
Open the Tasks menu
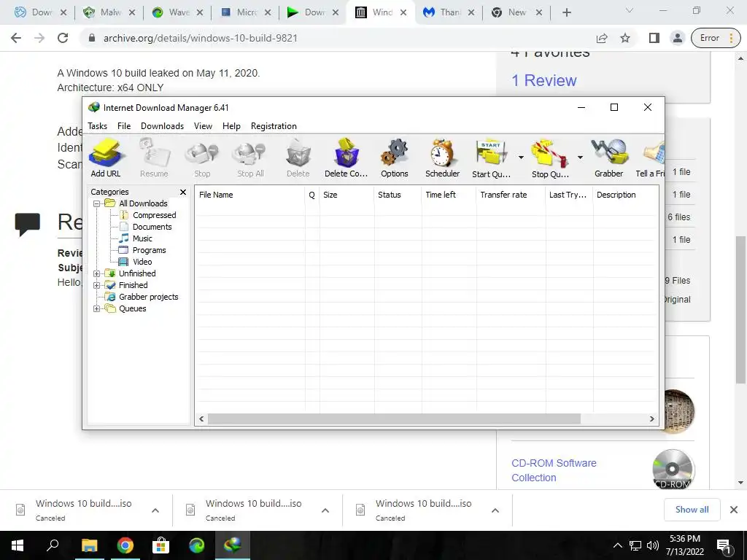tap(97, 126)
